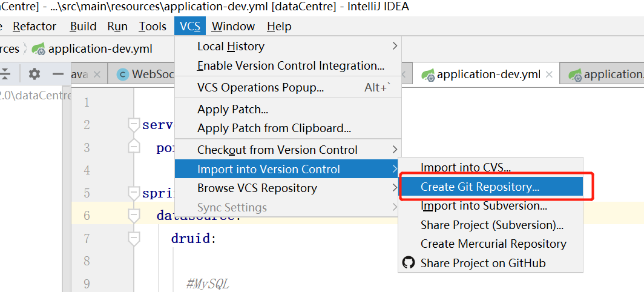Collapse fold at line 5 spring
The height and width of the screenshot is (292, 644).
(134, 193)
